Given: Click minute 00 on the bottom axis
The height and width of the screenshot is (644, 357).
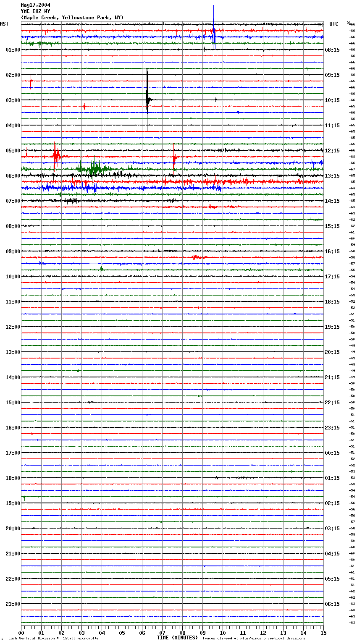Looking at the screenshot, I should 21,633.
